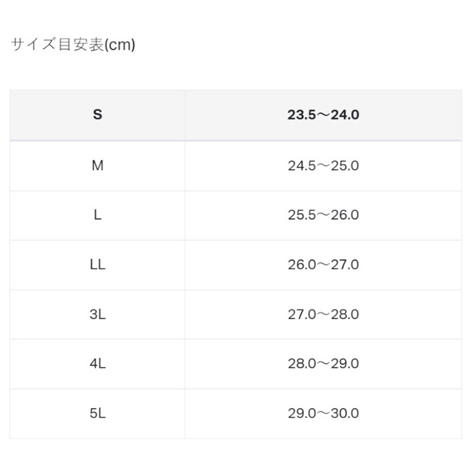The image size is (476, 476).
Task: Click the 25.5〜26.0 measurement cell
Action: tap(323, 215)
